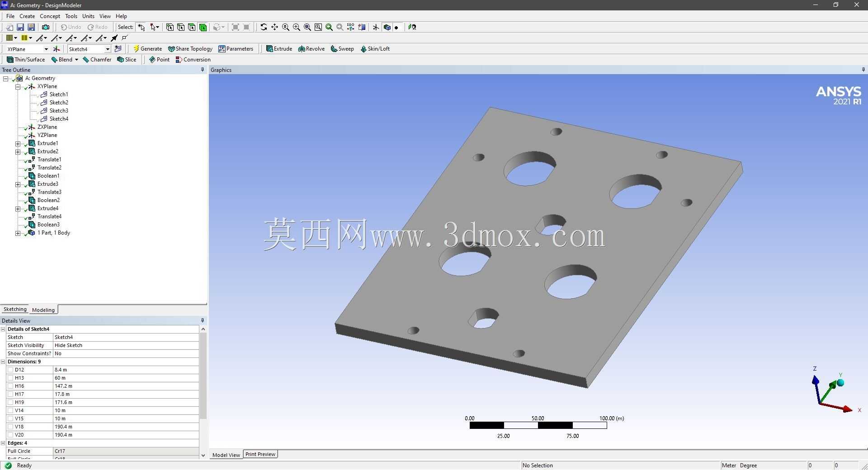868x470 pixels.
Task: Start an Extrude feature
Action: coord(279,49)
